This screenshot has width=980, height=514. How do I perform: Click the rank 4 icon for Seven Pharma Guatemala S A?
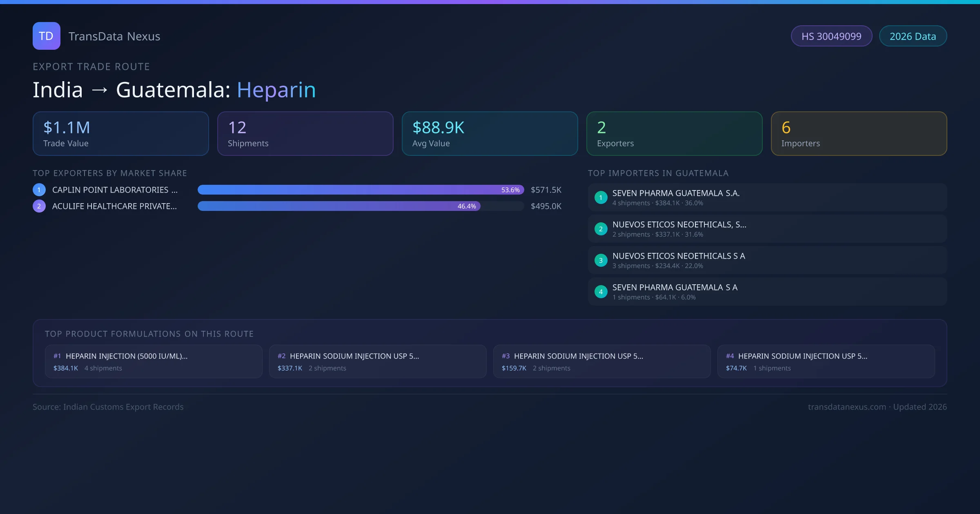[601, 291]
